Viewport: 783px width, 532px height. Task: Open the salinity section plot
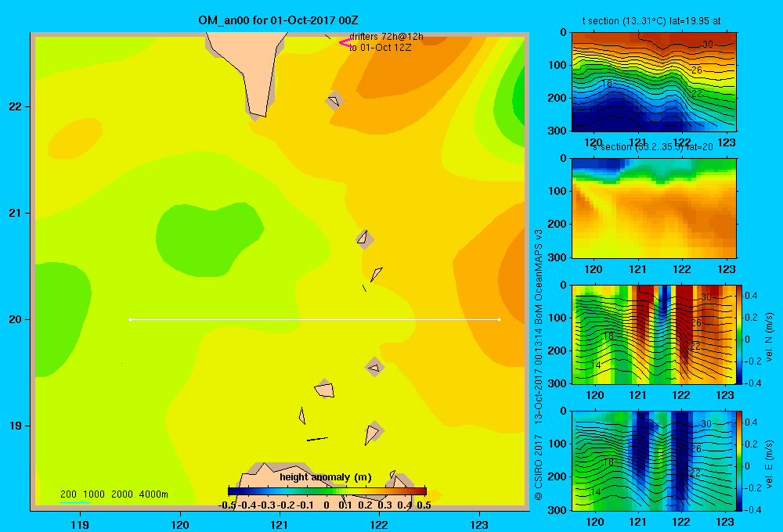coord(654,208)
